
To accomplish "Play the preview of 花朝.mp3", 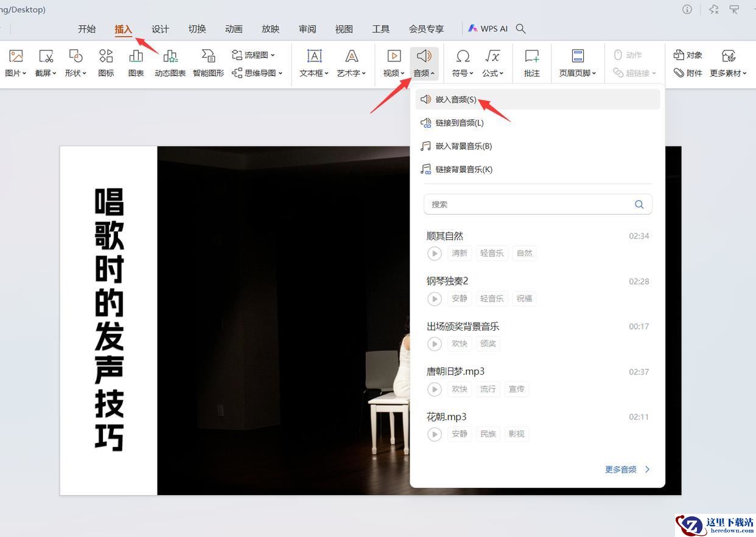I will coord(434,434).
